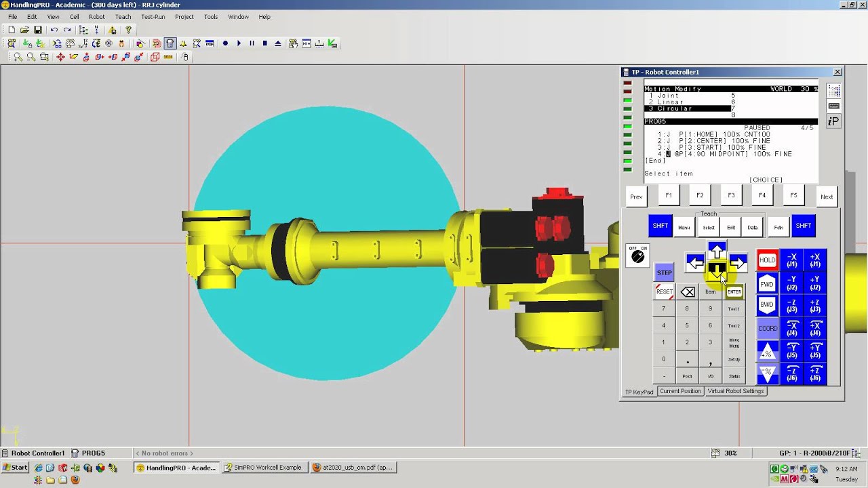Click the right arrow cursor key
This screenshot has height=488, width=868.
pyautogui.click(x=738, y=263)
